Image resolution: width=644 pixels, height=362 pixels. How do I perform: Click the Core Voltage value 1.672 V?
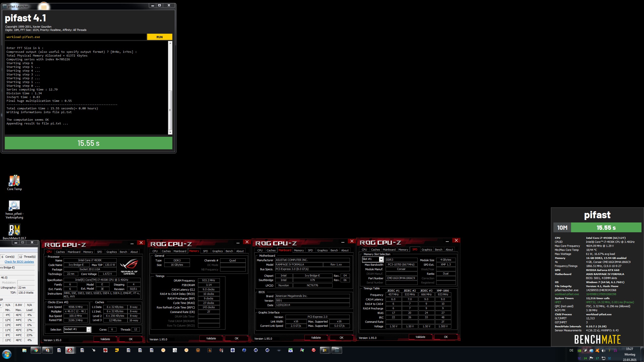(x=107, y=274)
